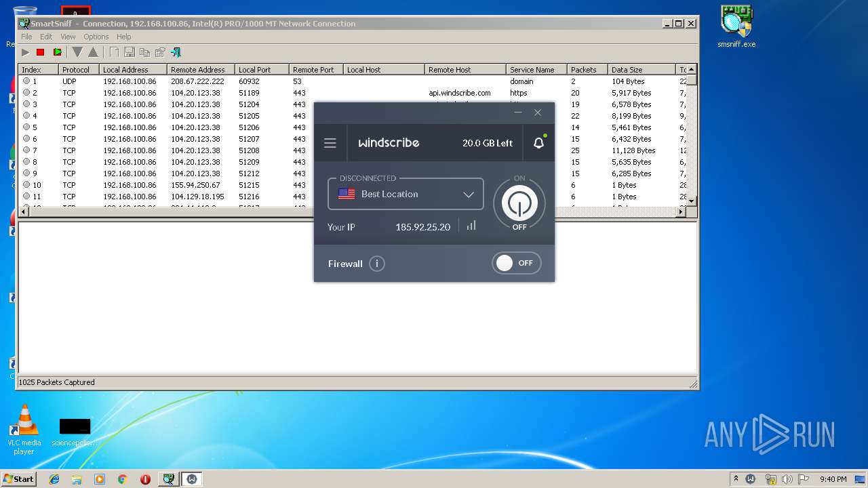This screenshot has width=868, height=488.
Task: Click the IP address 185.92.25.20
Action: click(x=423, y=227)
